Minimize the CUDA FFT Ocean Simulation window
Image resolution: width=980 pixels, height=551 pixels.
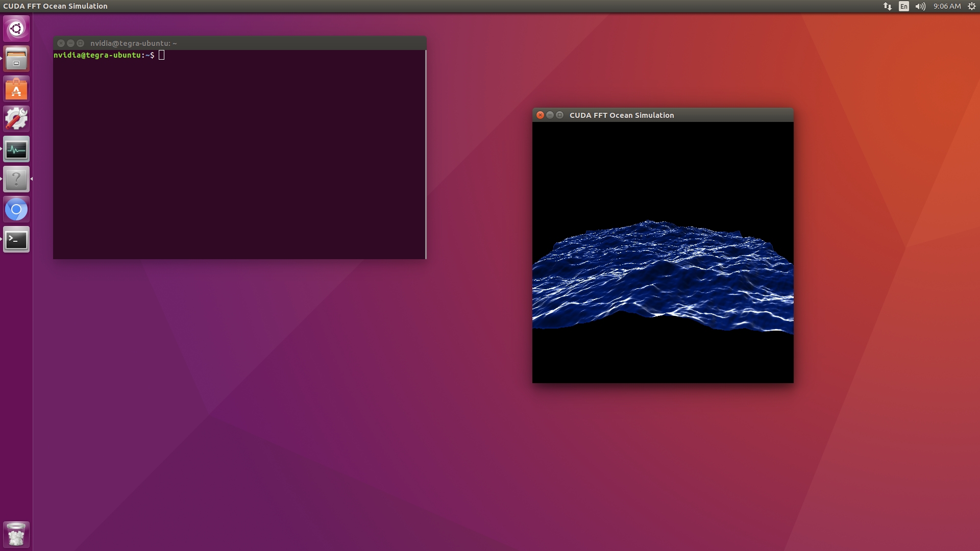550,115
